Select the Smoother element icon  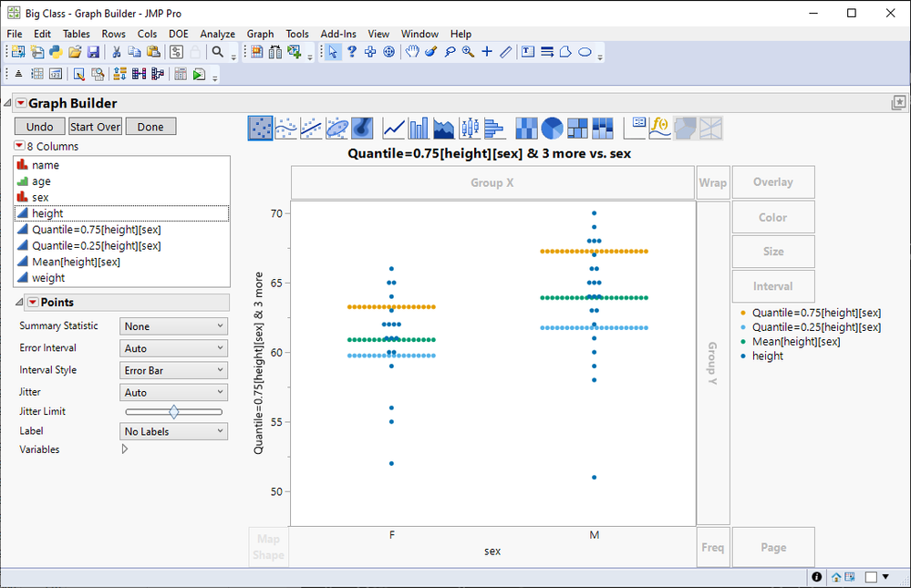285,128
